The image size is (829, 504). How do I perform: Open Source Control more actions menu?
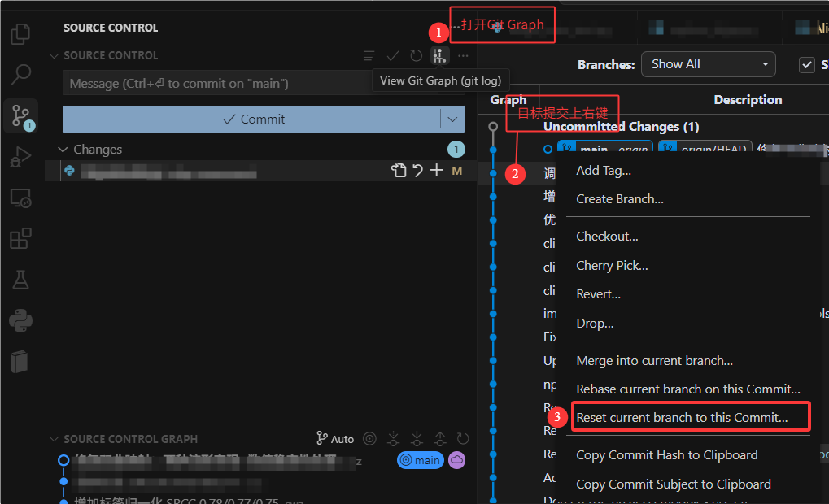[x=463, y=55]
